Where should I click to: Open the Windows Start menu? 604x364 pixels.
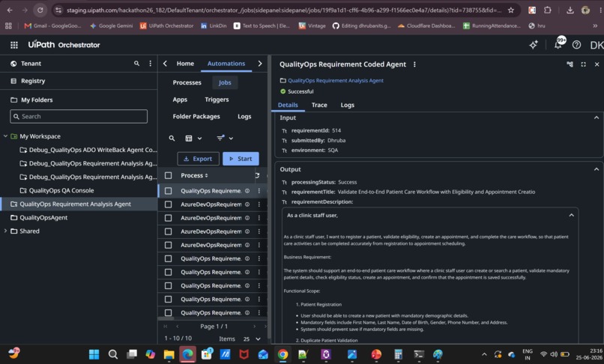pyautogui.click(x=94, y=354)
